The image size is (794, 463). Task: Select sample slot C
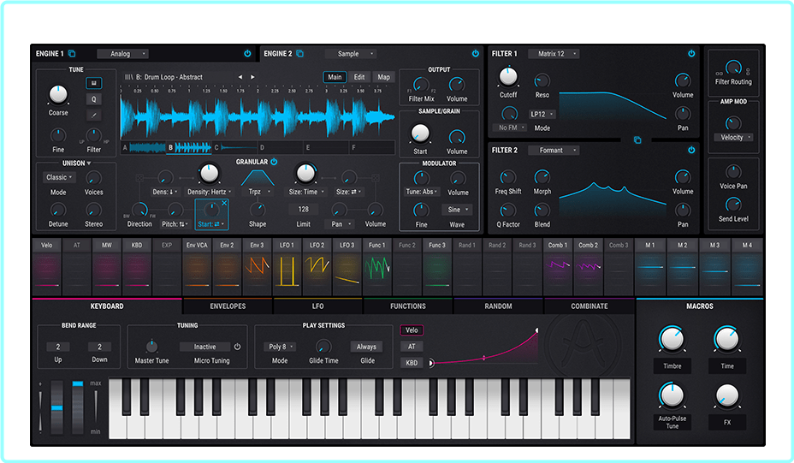[215, 148]
